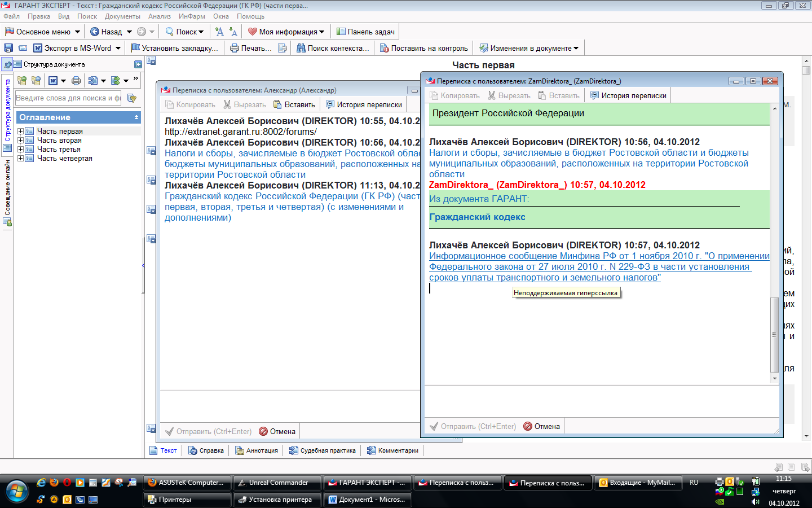The width and height of the screenshot is (812, 508).
Task: Click Экспорт в MS-Word
Action: 73,48
